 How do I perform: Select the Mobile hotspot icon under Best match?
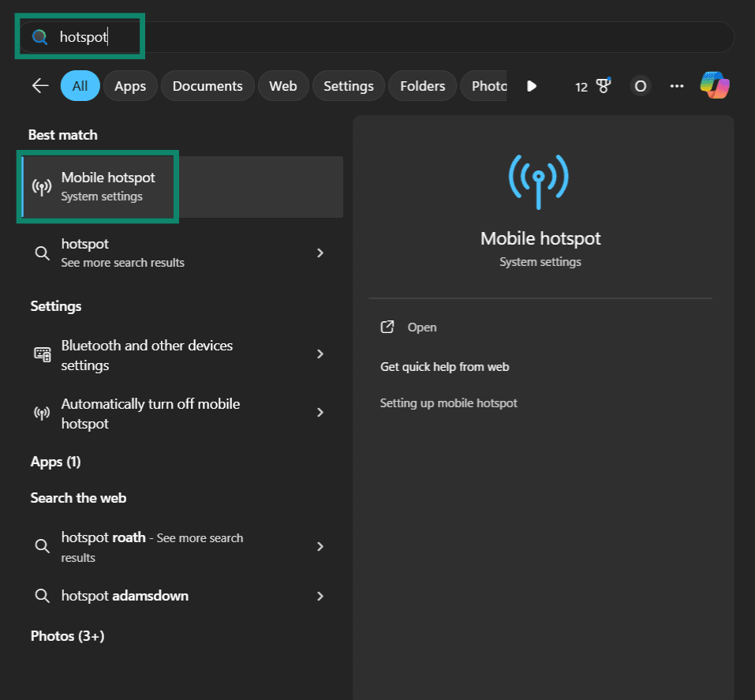42,187
